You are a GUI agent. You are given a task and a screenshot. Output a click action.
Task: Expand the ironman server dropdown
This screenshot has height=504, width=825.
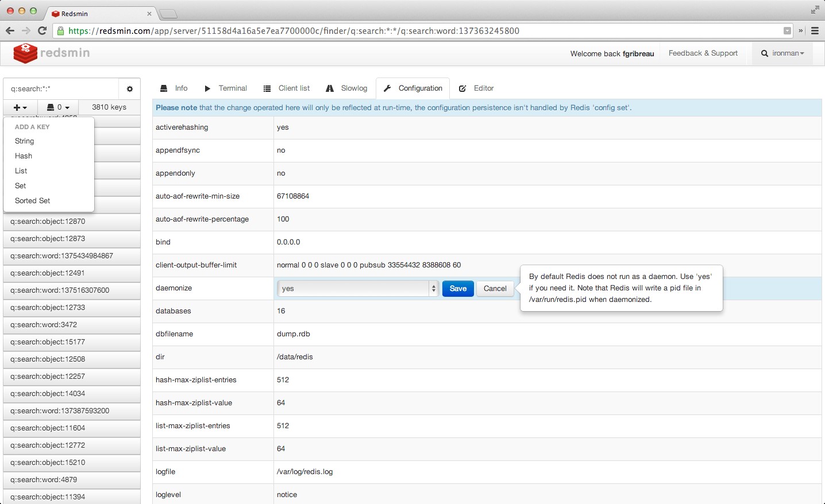pyautogui.click(x=782, y=53)
